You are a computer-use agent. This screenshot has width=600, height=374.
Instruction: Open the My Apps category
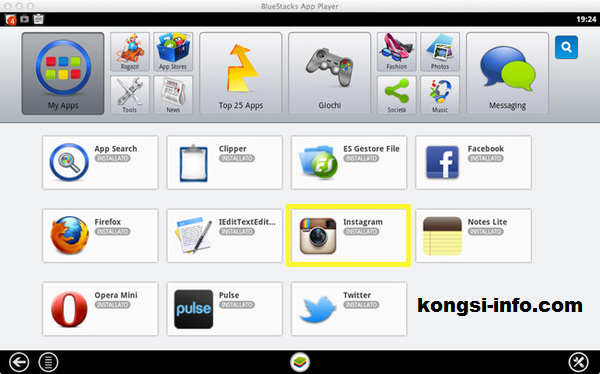63,73
